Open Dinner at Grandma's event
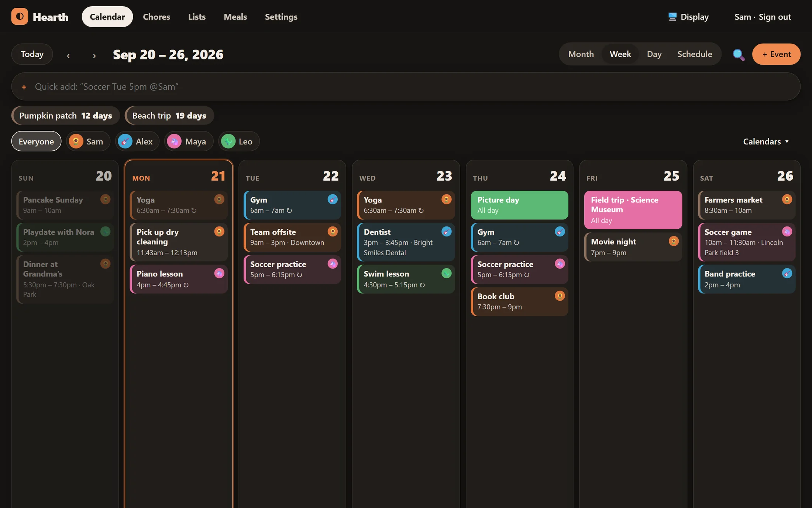The width and height of the screenshot is (812, 508). 65,279
